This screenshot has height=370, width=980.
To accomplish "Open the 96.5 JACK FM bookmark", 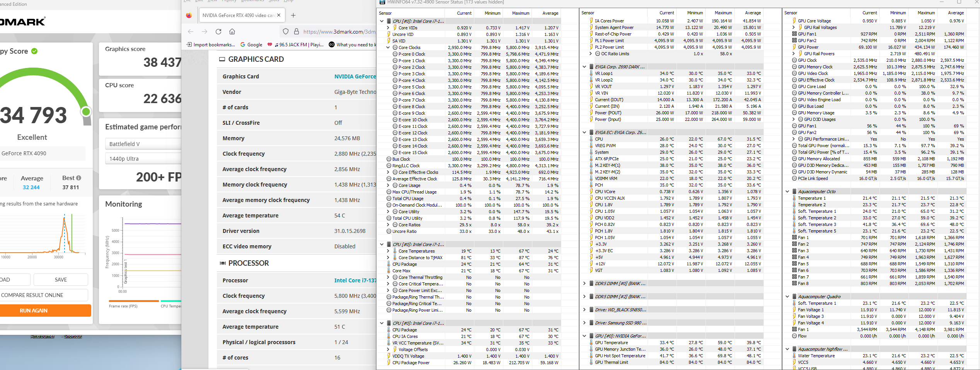I will pos(296,45).
